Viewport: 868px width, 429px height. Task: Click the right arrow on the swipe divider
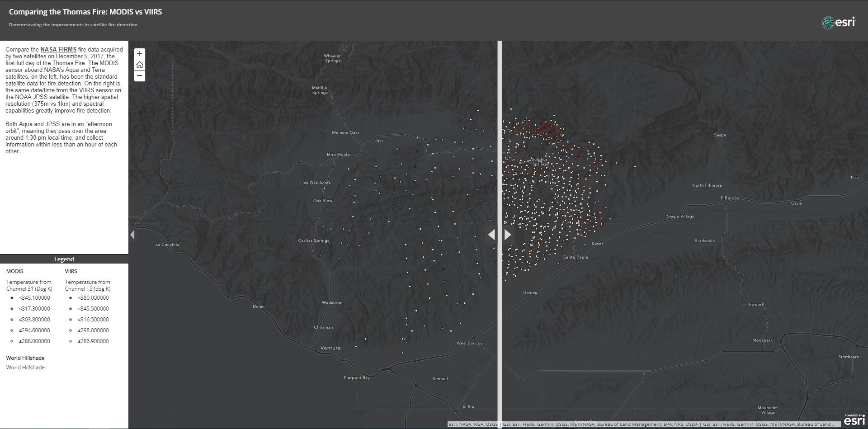click(508, 235)
